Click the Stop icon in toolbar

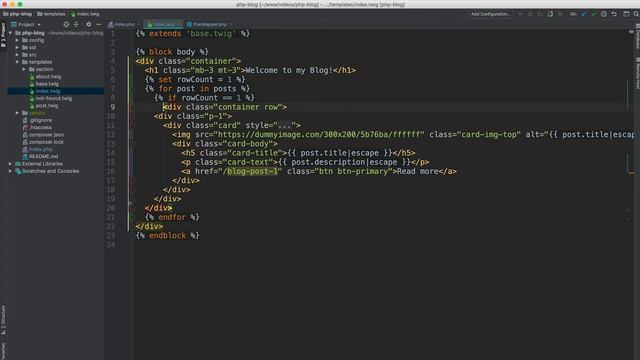point(560,14)
